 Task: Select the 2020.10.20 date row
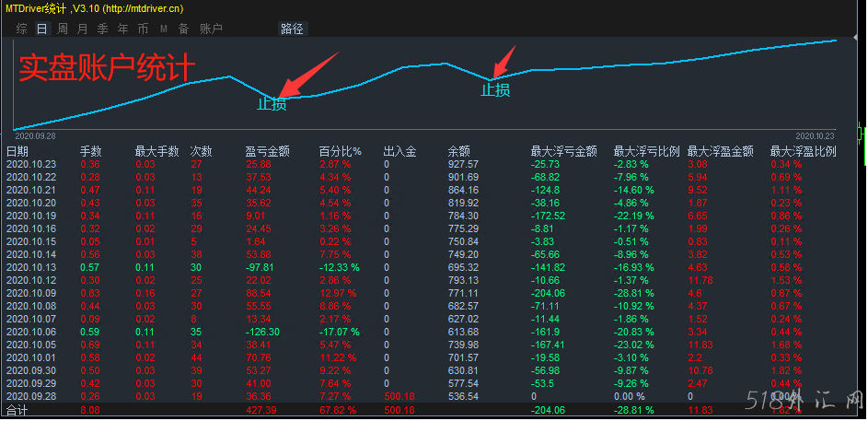tap(32, 203)
